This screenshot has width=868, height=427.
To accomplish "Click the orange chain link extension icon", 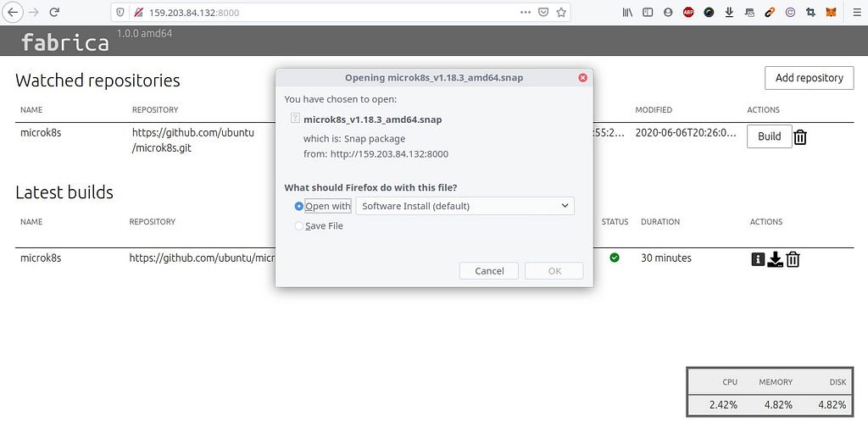I will point(770,12).
